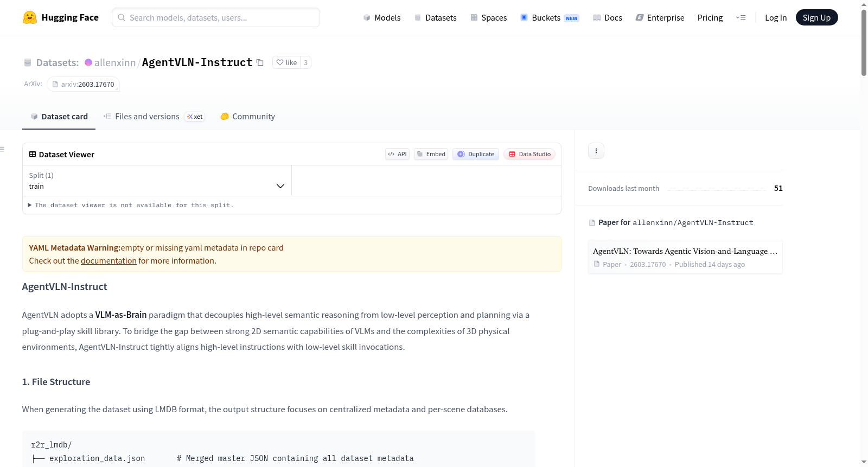Image resolution: width=868 pixels, height=467 pixels.
Task: Open the like count showing 3
Action: [306, 62]
